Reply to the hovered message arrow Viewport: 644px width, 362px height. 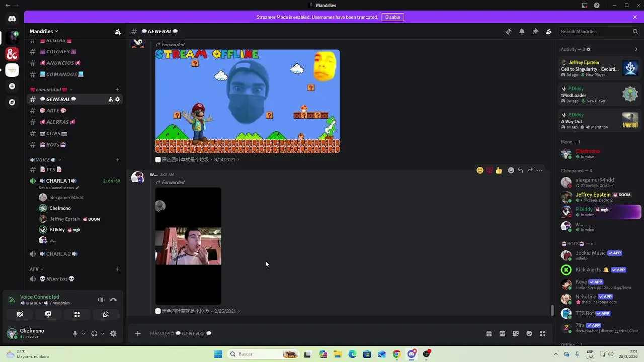coord(520,170)
